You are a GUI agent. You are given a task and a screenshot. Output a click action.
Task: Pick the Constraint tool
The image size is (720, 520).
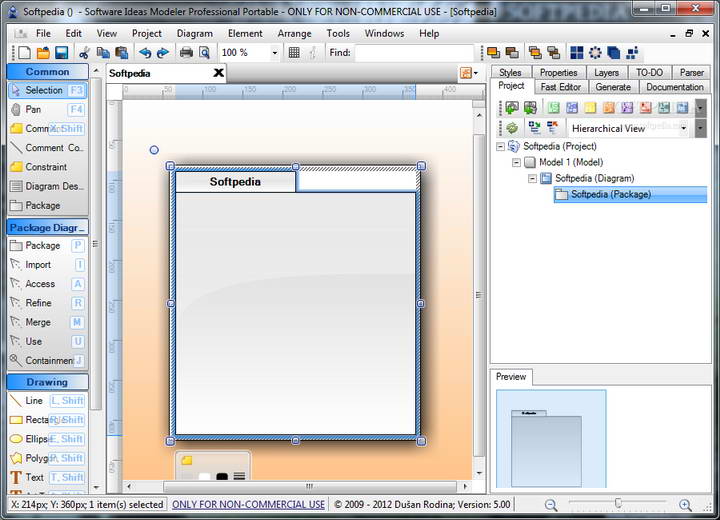pyautogui.click(x=47, y=167)
